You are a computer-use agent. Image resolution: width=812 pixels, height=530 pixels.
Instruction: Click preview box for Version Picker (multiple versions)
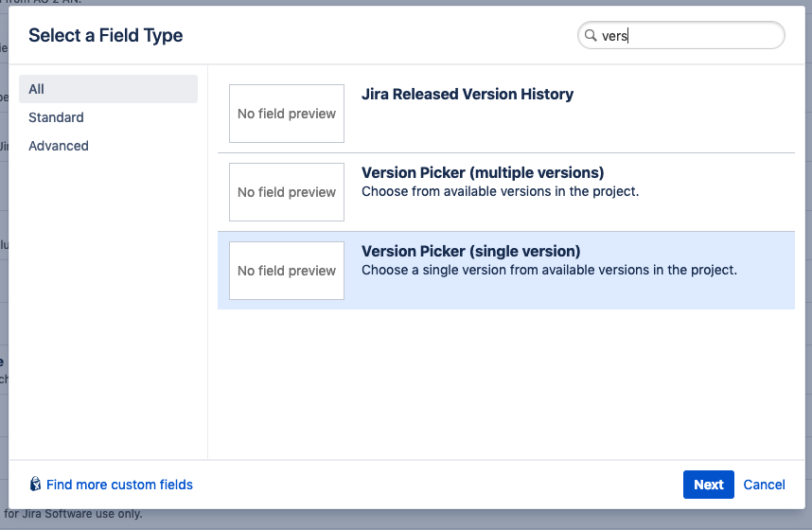click(287, 192)
